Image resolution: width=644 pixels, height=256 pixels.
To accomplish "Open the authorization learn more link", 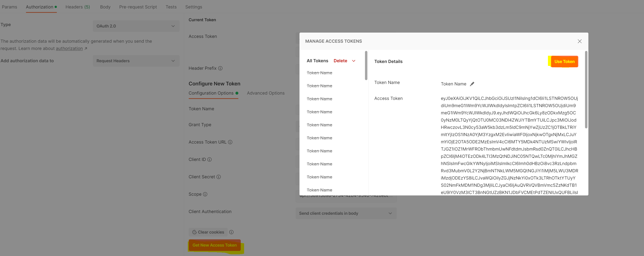I will click(x=69, y=48).
